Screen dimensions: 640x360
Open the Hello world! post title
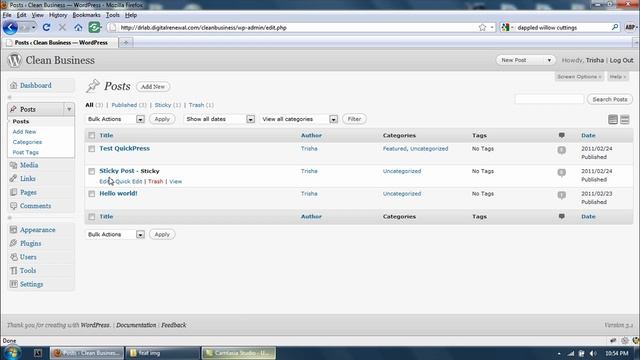[118, 193]
